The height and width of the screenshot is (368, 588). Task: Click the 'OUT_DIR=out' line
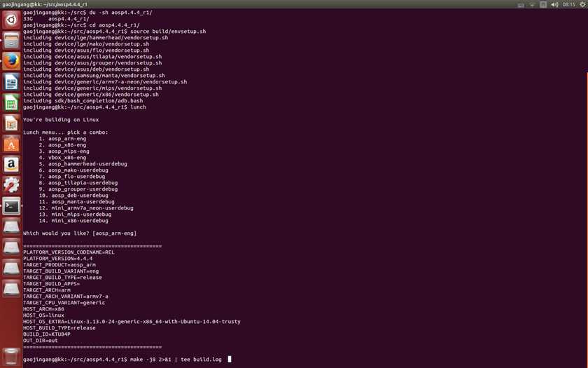(x=41, y=341)
